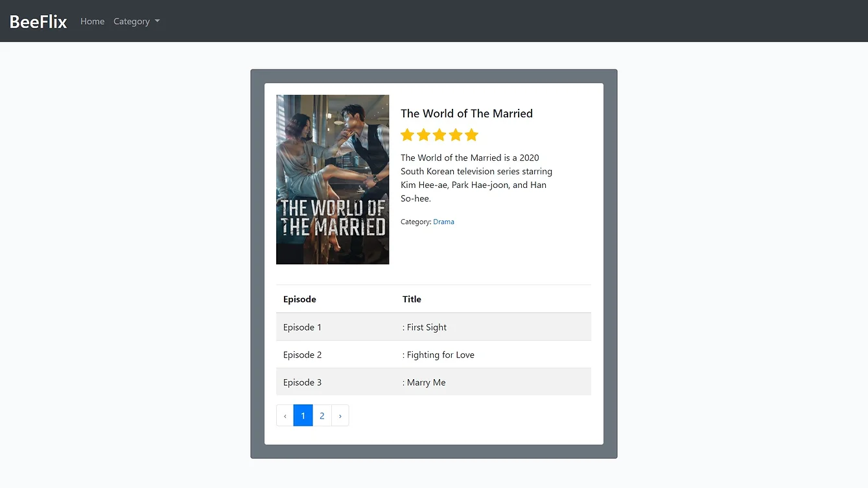The width and height of the screenshot is (868, 488).
Task: Click the ": First Sight" title cell
Action: (x=493, y=327)
